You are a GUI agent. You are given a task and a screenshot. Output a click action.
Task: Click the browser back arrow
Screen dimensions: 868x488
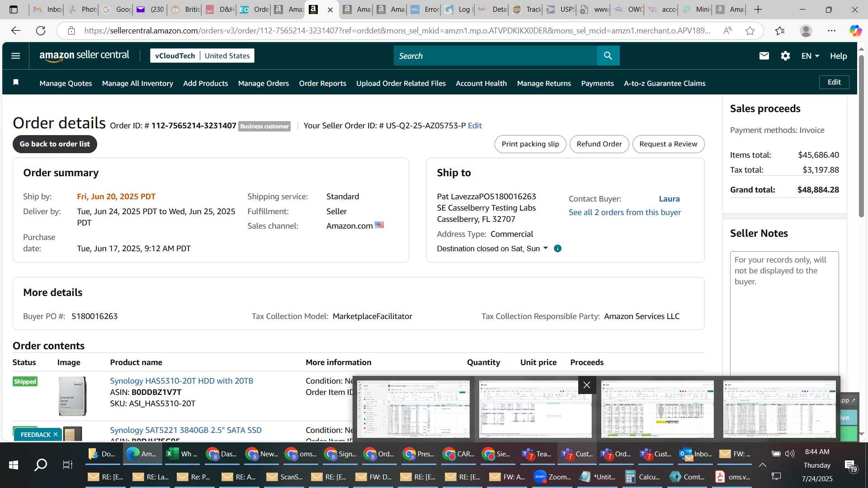[x=16, y=30]
